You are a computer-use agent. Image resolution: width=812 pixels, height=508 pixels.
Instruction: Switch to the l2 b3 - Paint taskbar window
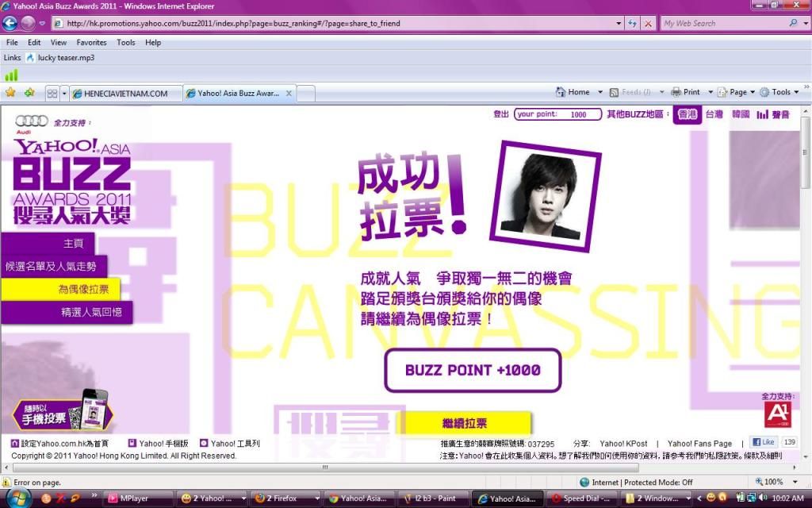point(432,498)
